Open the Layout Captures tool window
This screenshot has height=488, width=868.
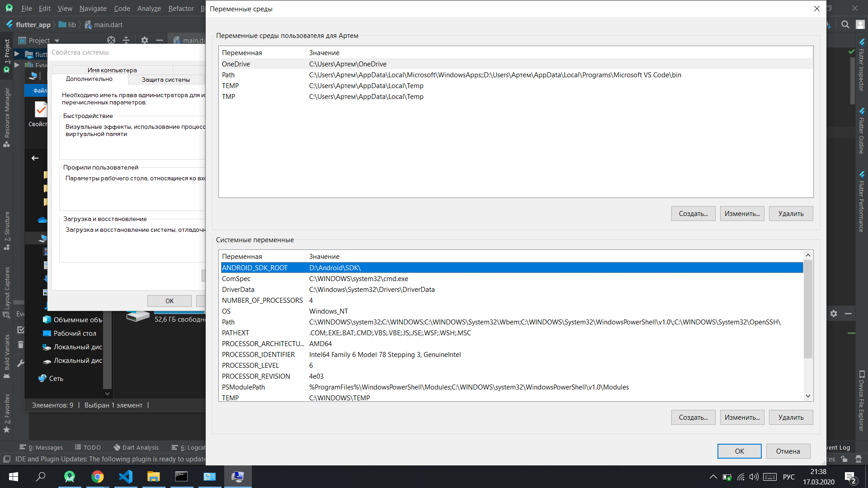(6, 285)
